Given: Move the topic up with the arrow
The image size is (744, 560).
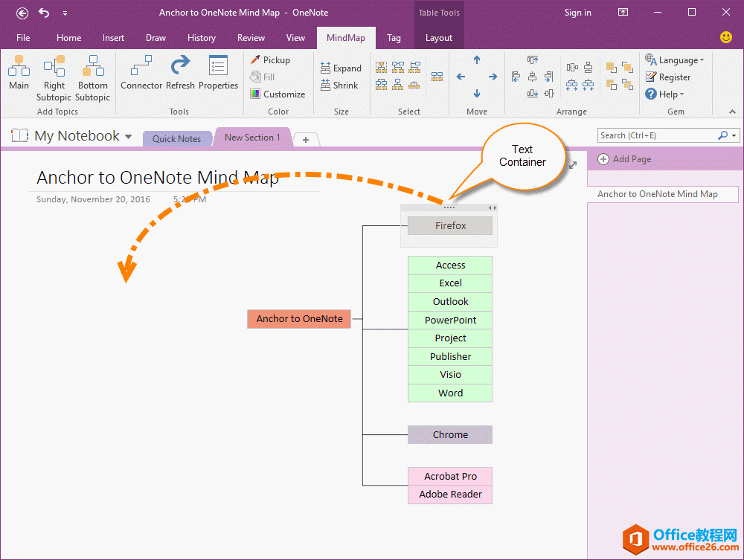Looking at the screenshot, I should pyautogui.click(x=477, y=60).
